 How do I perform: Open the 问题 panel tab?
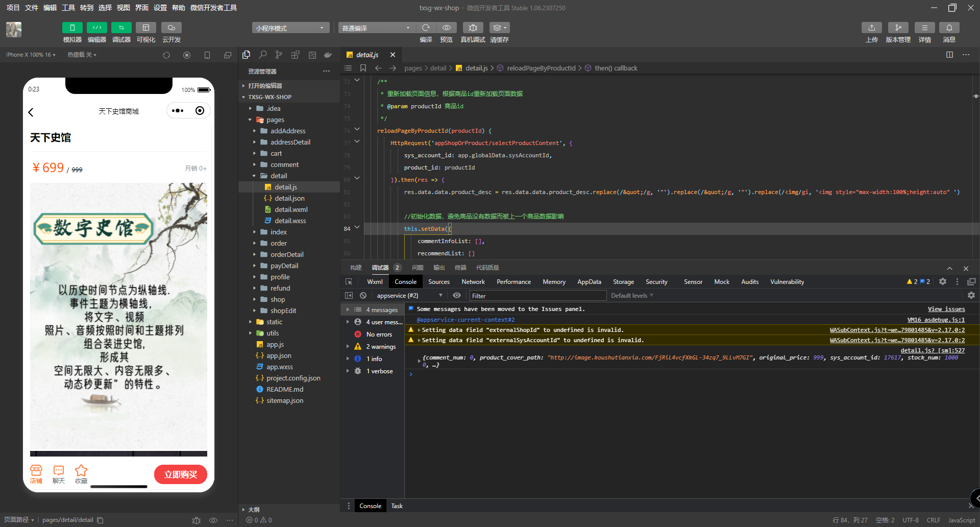pyautogui.click(x=418, y=268)
